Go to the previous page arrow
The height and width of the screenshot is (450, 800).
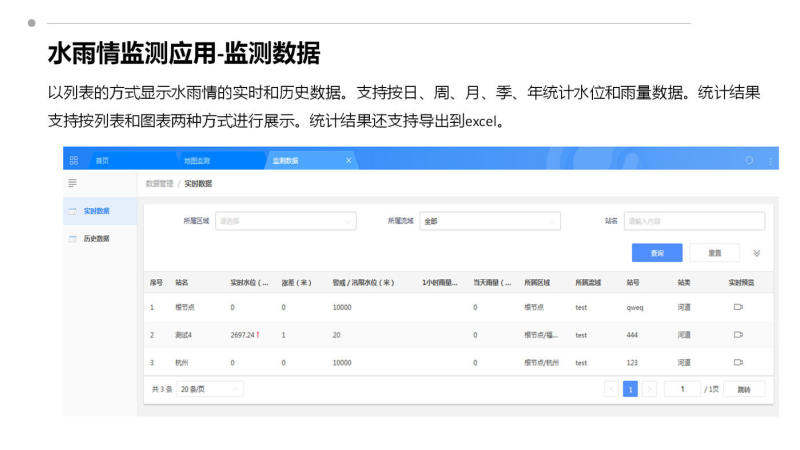click(x=611, y=389)
